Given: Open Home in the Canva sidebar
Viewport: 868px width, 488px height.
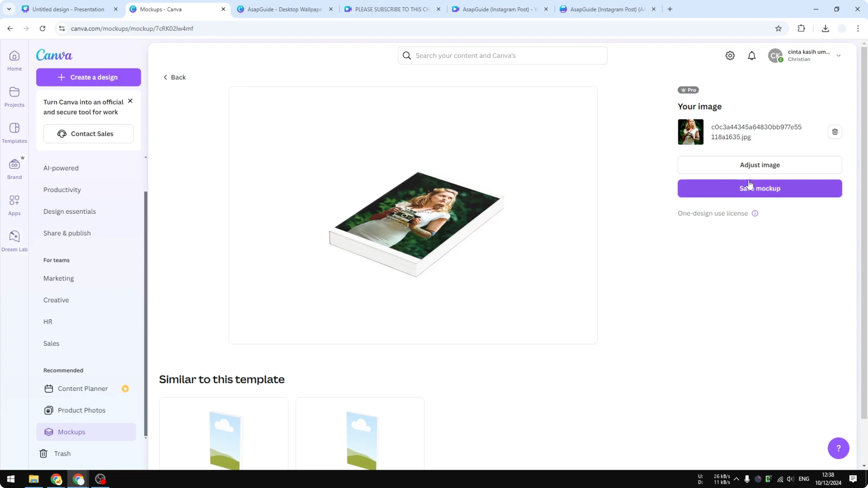Looking at the screenshot, I should [14, 61].
